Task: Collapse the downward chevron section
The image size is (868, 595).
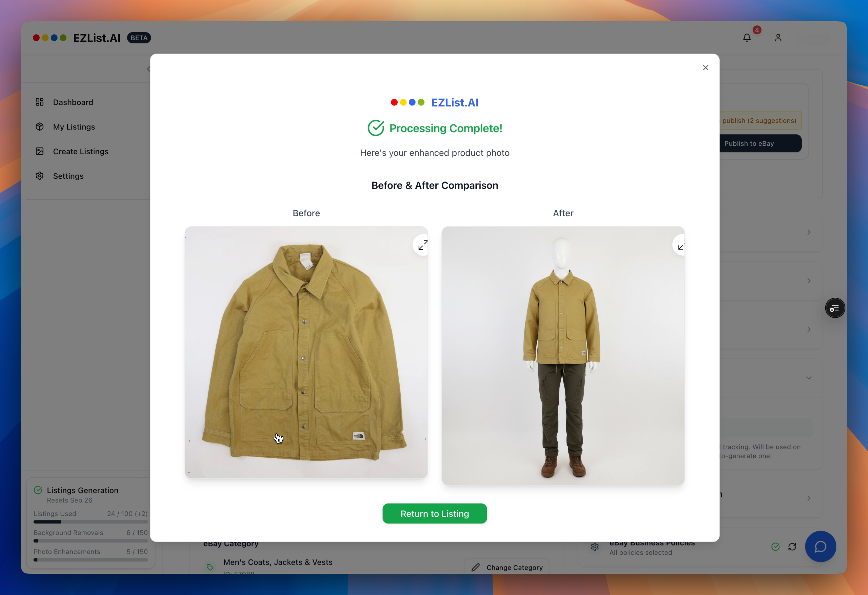Action: click(x=809, y=378)
